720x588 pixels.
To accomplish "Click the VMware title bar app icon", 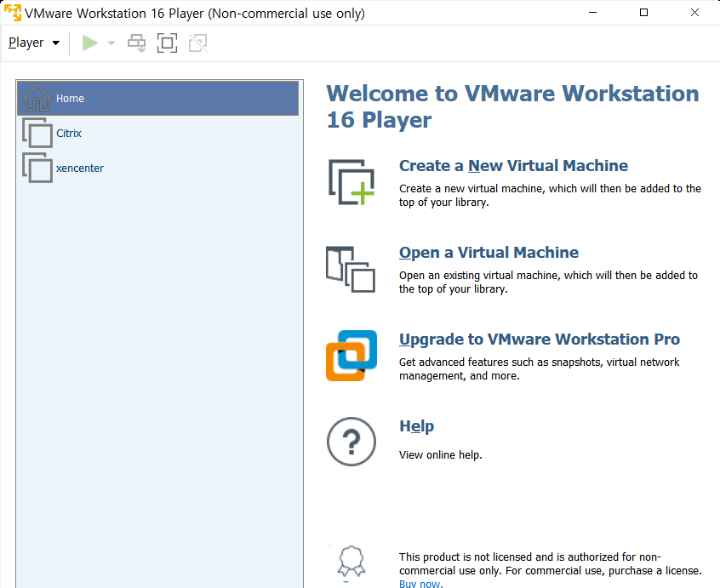I will 13,13.
